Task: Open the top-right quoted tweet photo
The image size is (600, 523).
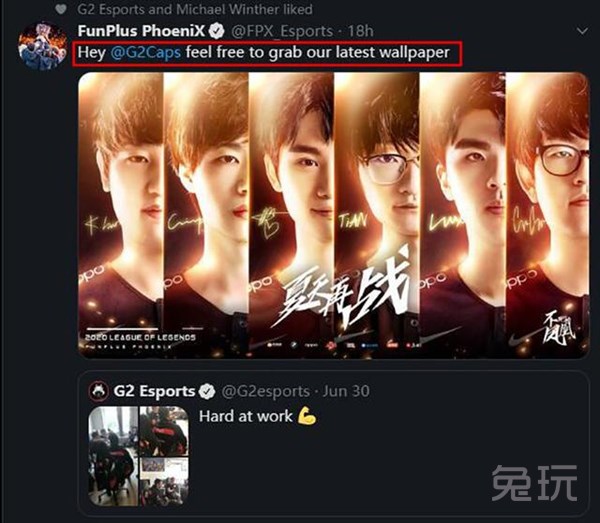Action: click(x=164, y=431)
